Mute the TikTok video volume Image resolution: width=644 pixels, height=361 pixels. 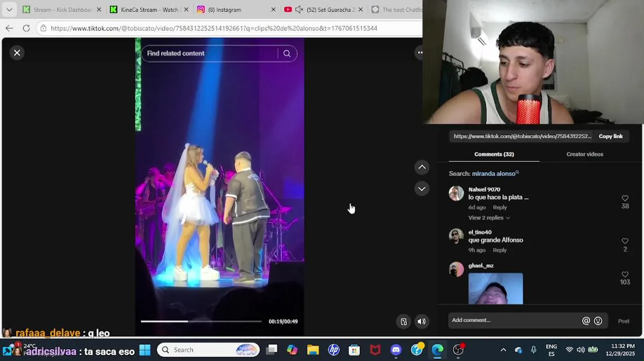click(x=422, y=321)
